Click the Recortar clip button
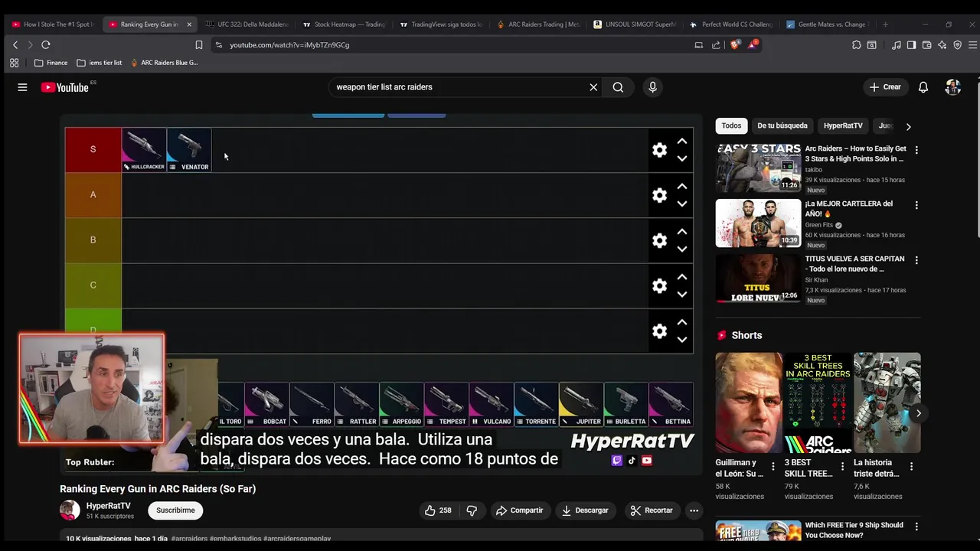Viewport: 980px width, 551px height. (652, 510)
